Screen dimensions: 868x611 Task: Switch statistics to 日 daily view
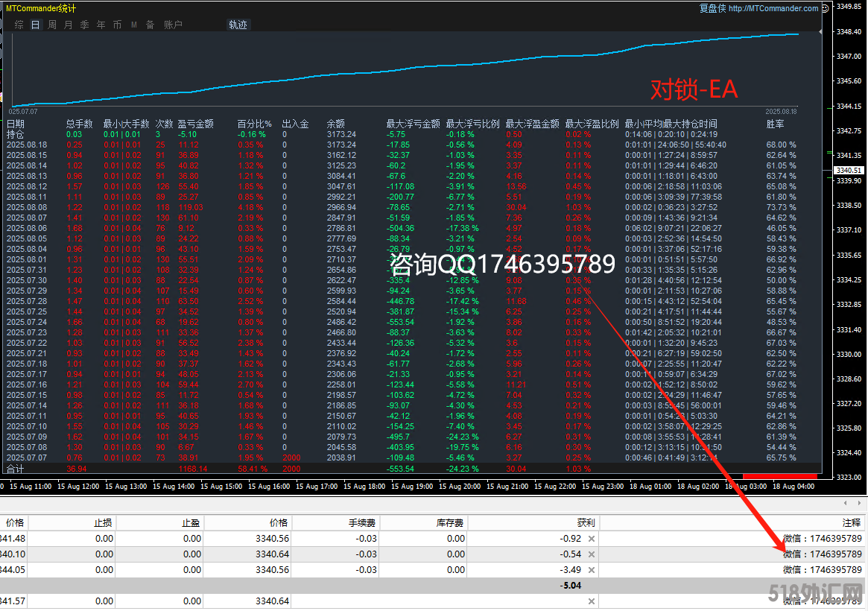pos(36,25)
